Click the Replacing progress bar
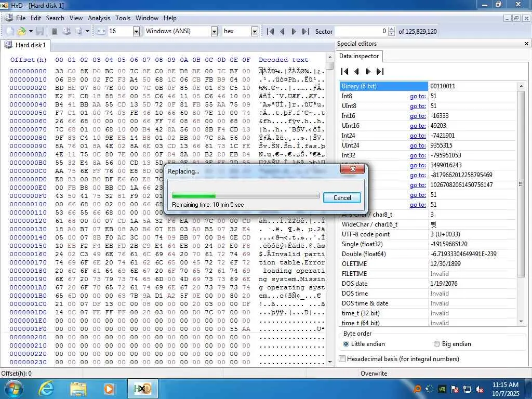The image size is (532, 399). point(246,195)
